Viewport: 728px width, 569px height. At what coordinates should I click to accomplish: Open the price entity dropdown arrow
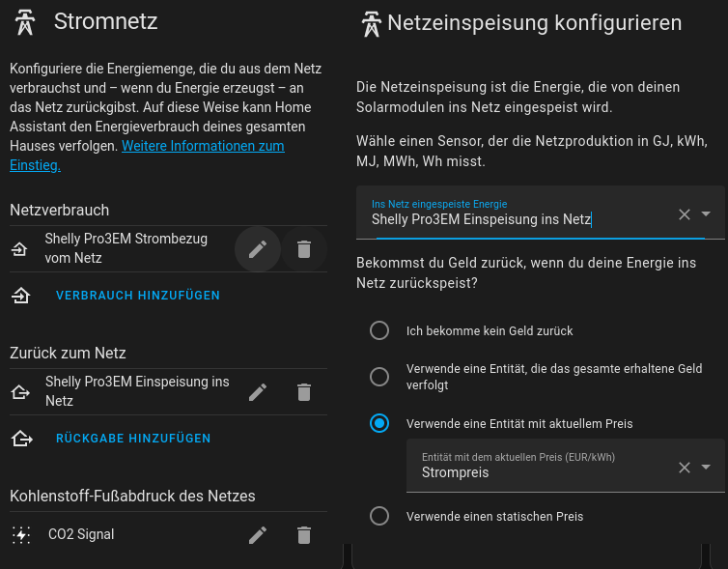click(706, 467)
